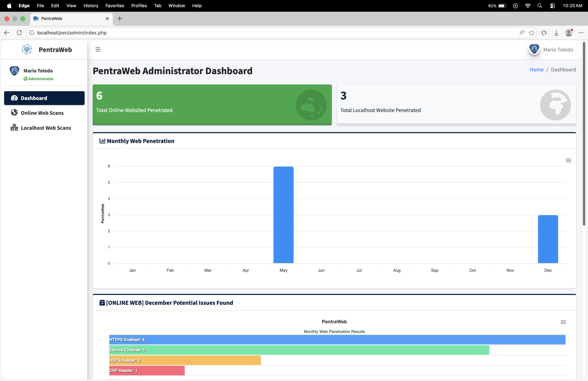
Task: Click the HTTPS Enabled blue bar
Action: (x=337, y=340)
